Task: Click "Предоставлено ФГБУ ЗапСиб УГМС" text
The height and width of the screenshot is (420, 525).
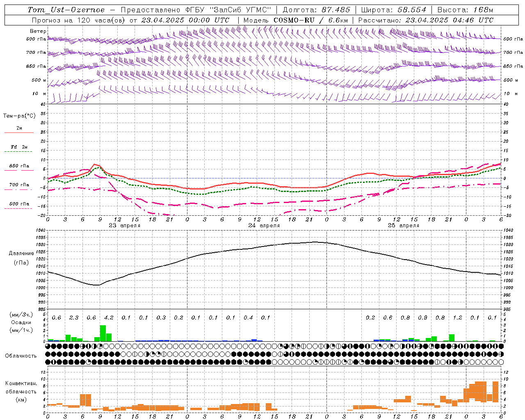Action: pyautogui.click(x=196, y=10)
